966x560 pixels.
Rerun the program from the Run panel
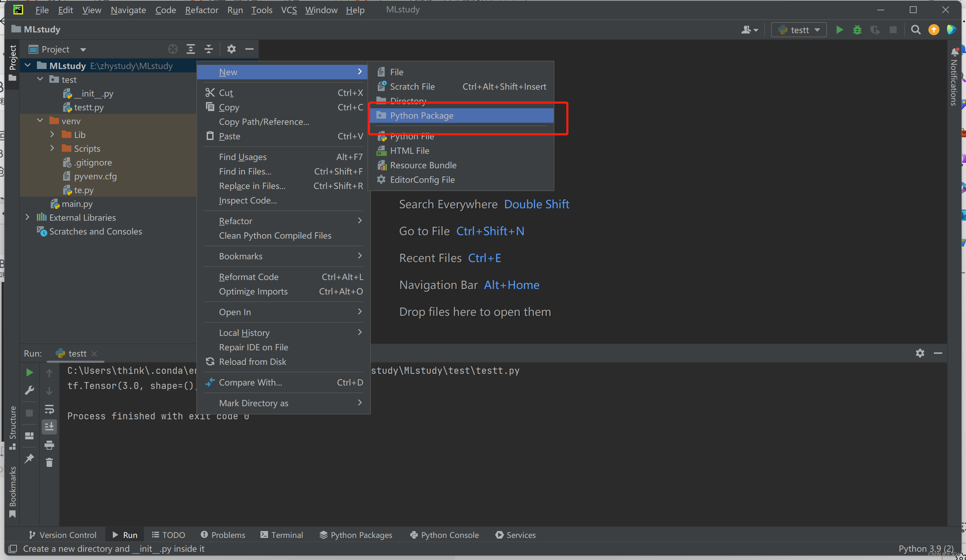coord(30,372)
